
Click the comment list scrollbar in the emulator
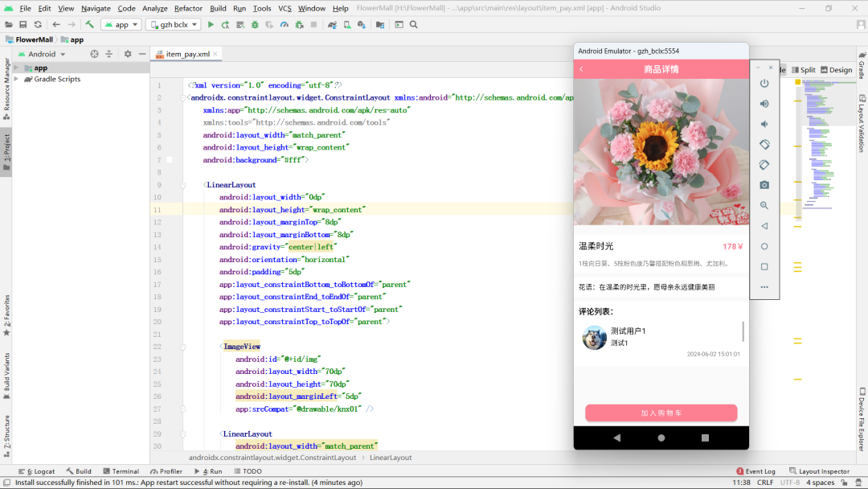743,331
